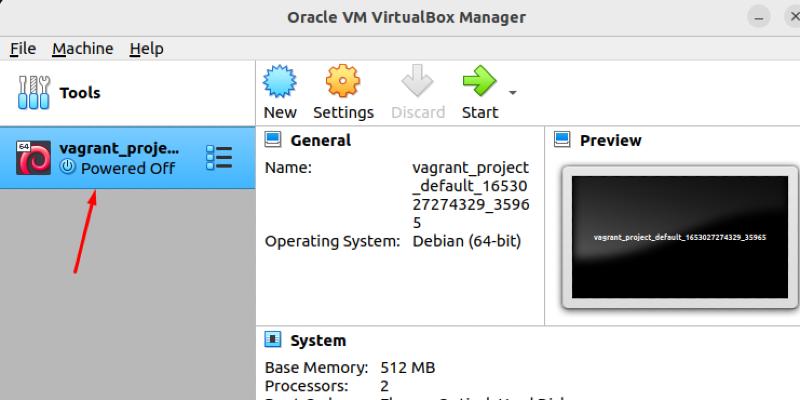Click the Debian (64-bit) operating system value
Viewport: 800px width, 400px height.
click(466, 241)
